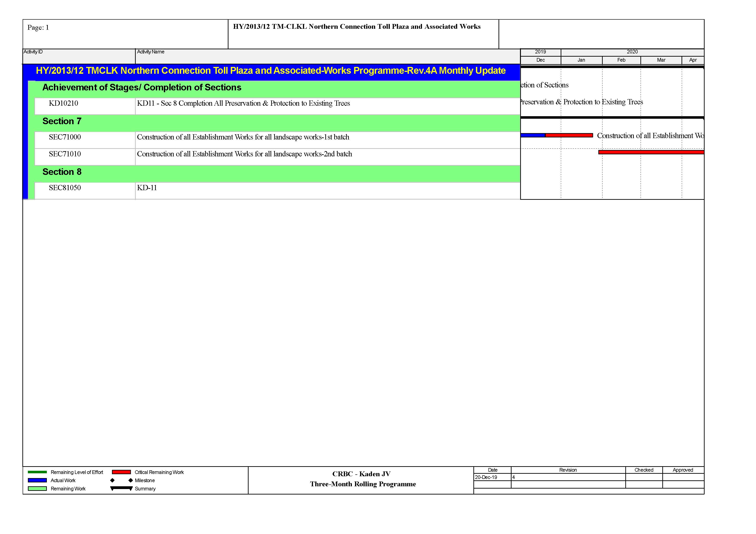The width and height of the screenshot is (756, 534).
Task: Click the Checked column header
Action: (x=644, y=470)
